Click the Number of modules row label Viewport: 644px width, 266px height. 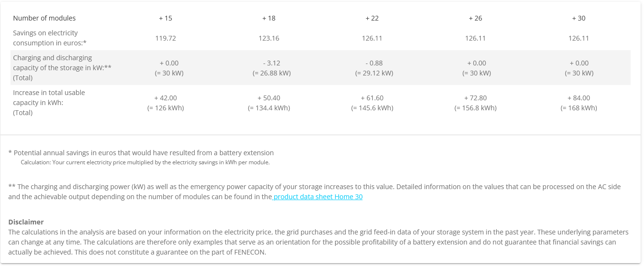[x=44, y=18]
